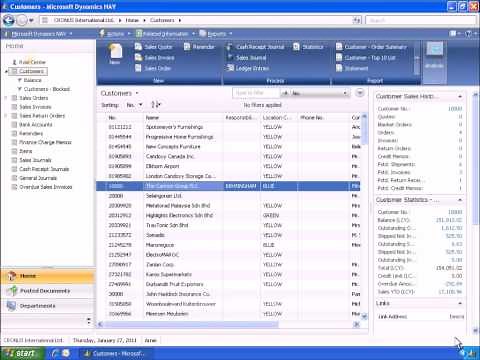Run the Customer - Top 10 List report
The width and height of the screenshot is (480, 360).
tap(366, 58)
